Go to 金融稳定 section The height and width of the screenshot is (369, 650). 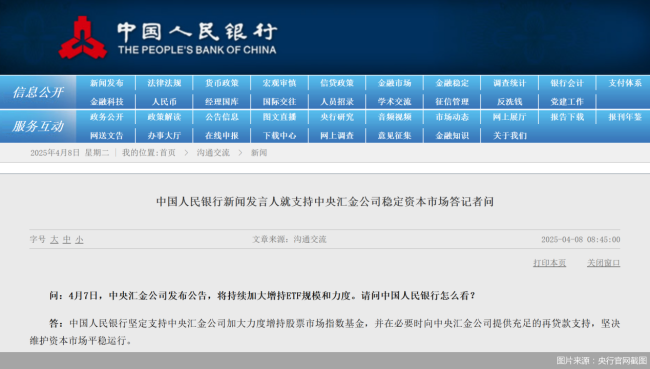click(452, 83)
